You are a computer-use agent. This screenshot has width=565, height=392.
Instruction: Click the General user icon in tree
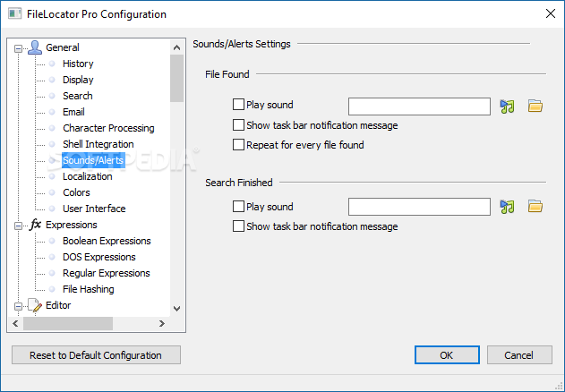(x=34, y=47)
